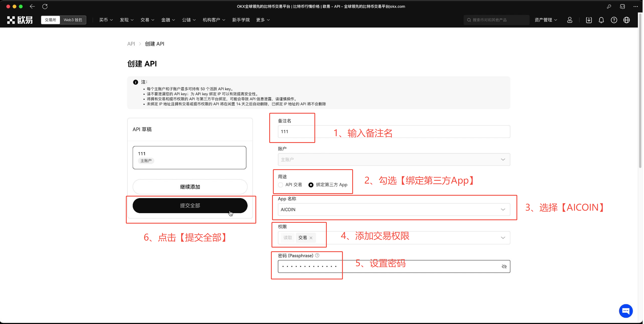The image size is (644, 324).
Task: Switch to the Web3 钱包 tab
Action: pyautogui.click(x=73, y=20)
